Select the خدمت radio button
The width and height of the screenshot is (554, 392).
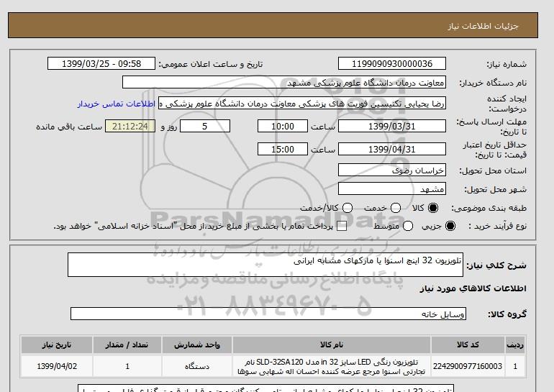click(x=396, y=208)
